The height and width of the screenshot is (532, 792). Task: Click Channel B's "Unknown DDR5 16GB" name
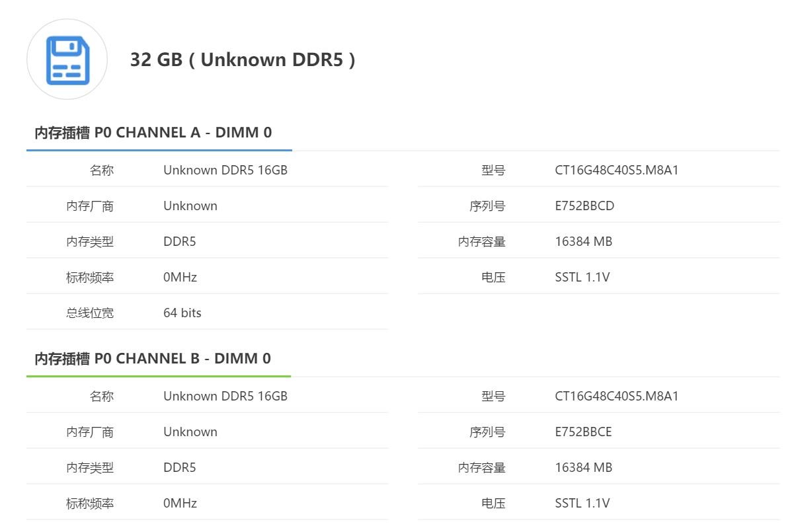225,396
